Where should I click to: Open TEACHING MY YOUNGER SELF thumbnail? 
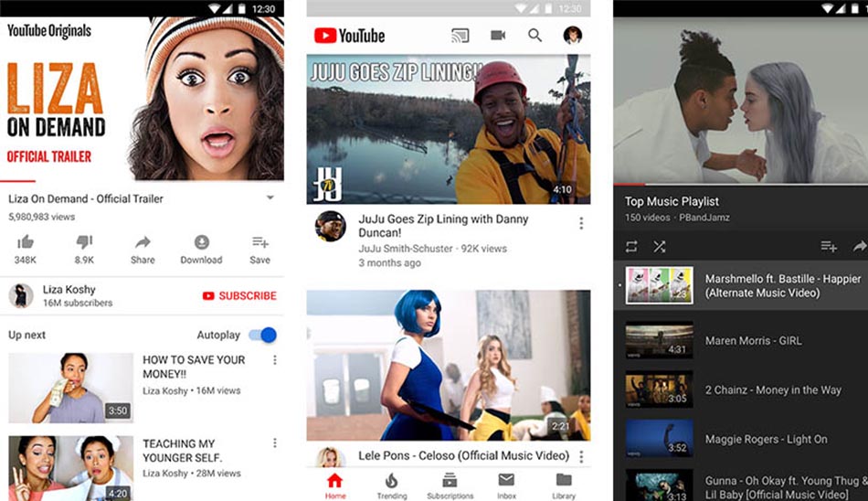[71, 468]
